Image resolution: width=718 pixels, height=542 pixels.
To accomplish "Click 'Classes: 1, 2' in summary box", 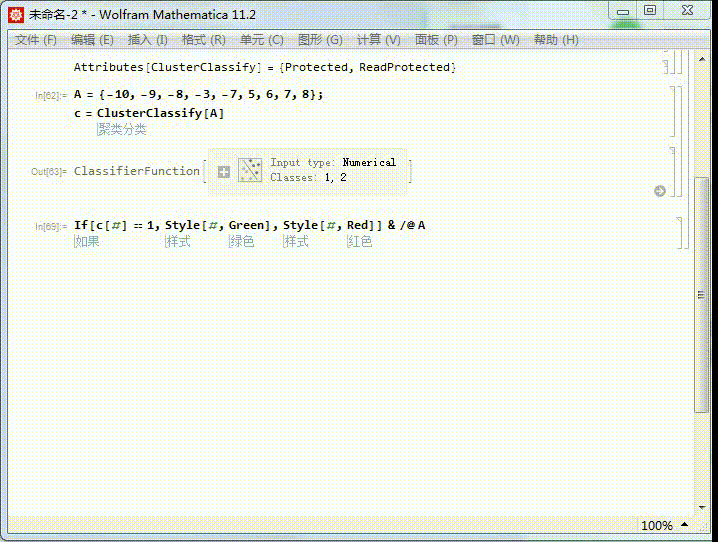I will tap(308, 178).
